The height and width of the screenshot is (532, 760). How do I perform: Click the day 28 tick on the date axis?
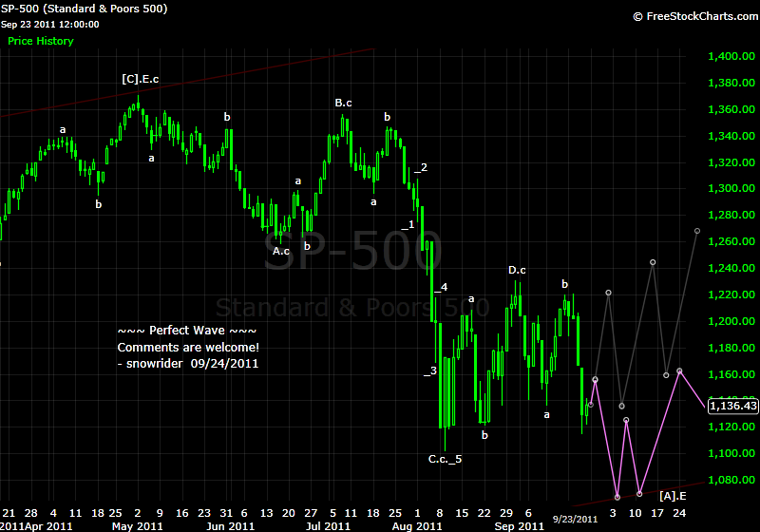[x=31, y=513]
